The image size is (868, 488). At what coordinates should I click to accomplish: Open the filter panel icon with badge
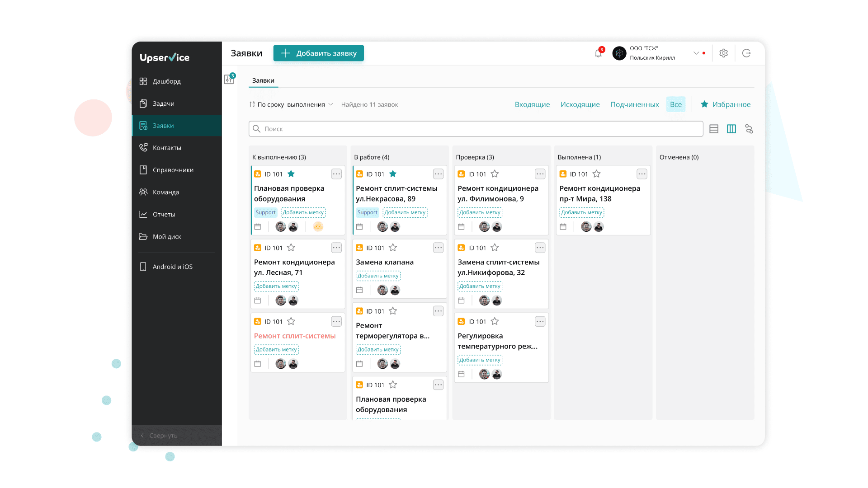pos(229,79)
